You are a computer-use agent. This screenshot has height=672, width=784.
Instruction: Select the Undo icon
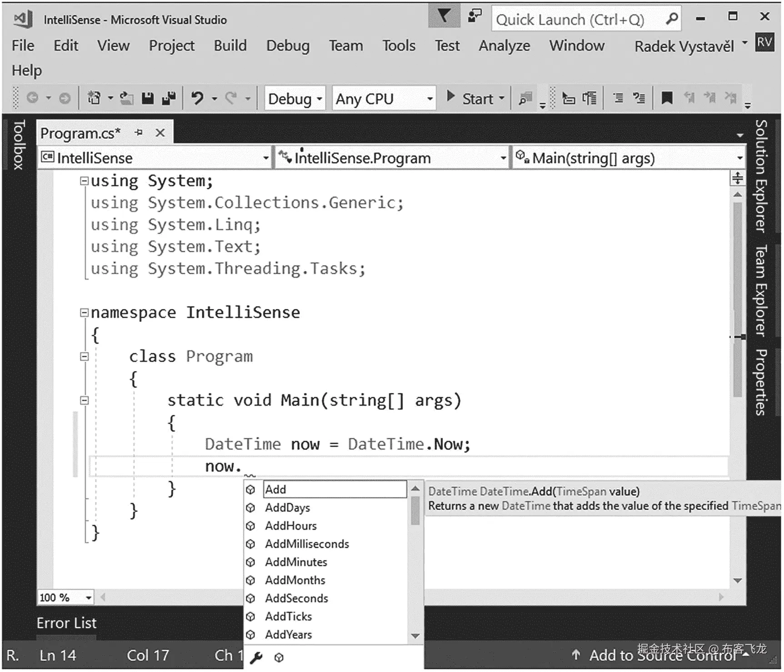click(198, 98)
